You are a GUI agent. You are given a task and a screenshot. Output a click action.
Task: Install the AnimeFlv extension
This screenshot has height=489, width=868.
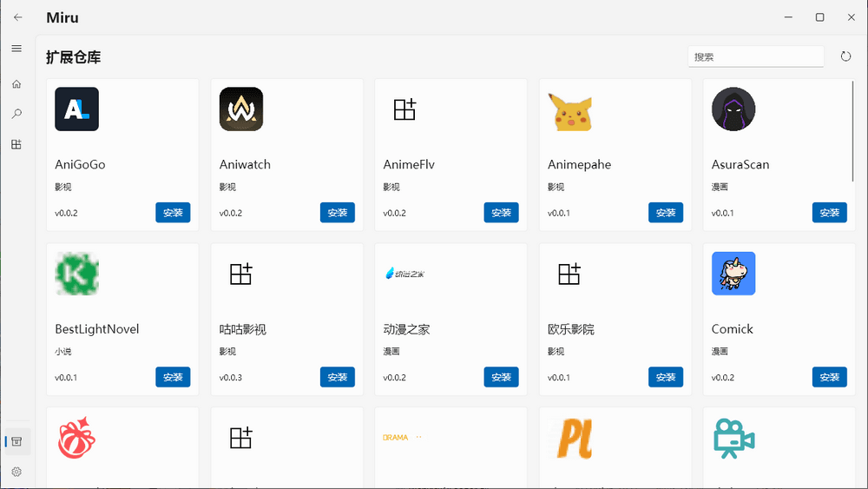[x=501, y=213]
